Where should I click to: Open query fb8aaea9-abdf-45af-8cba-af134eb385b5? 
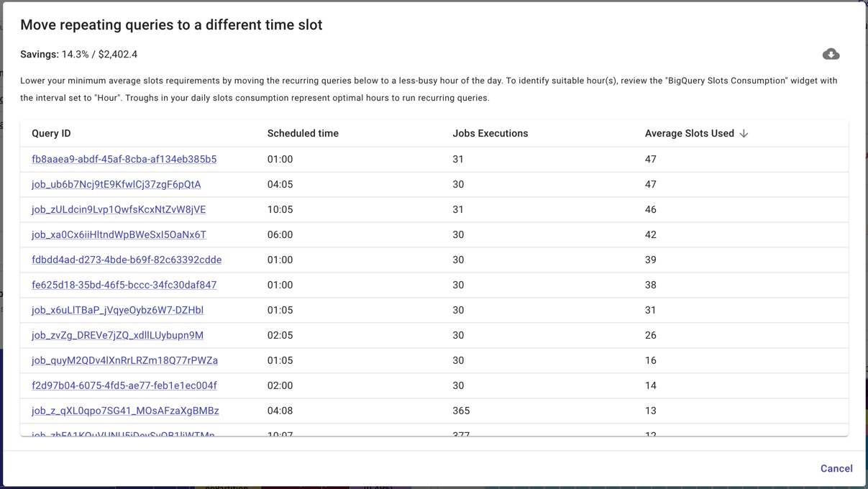coord(124,159)
